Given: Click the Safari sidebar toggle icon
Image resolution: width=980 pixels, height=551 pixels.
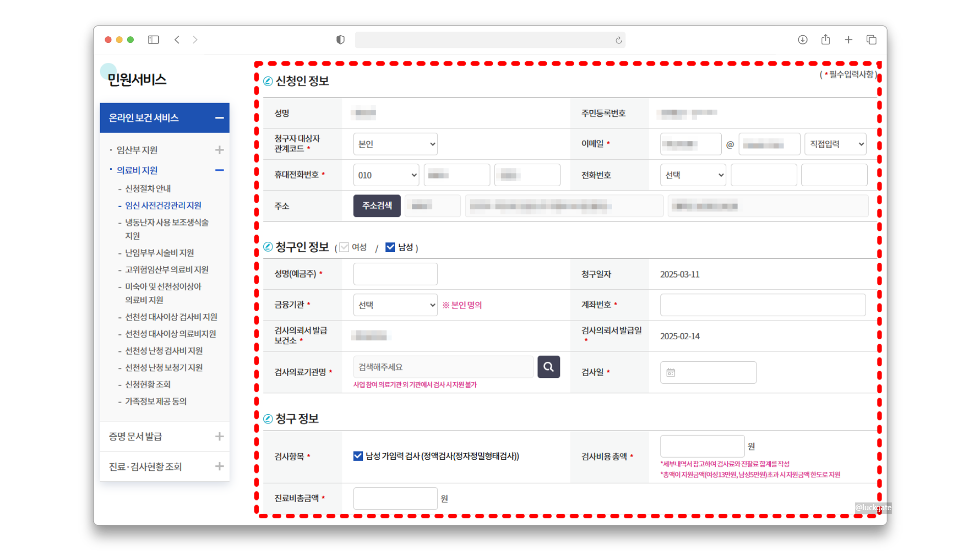Looking at the screenshot, I should coord(153,40).
